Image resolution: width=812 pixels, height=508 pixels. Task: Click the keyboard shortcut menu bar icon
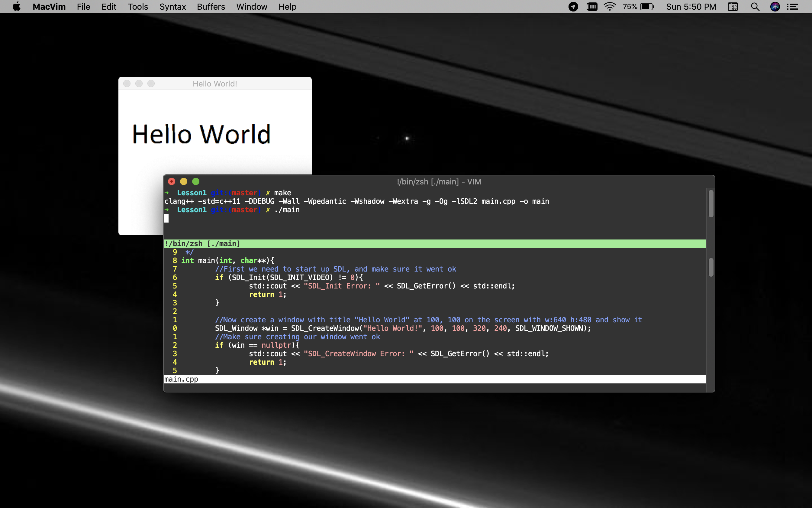click(x=733, y=7)
